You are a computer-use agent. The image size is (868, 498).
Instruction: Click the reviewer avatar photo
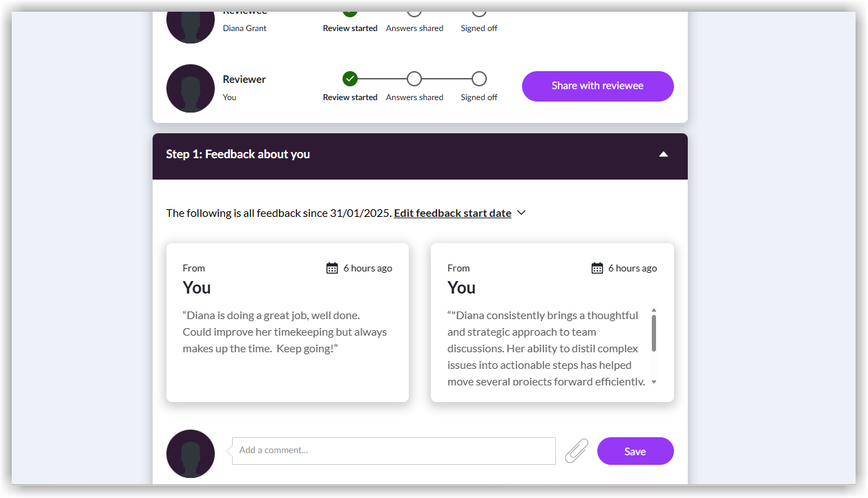pos(191,88)
